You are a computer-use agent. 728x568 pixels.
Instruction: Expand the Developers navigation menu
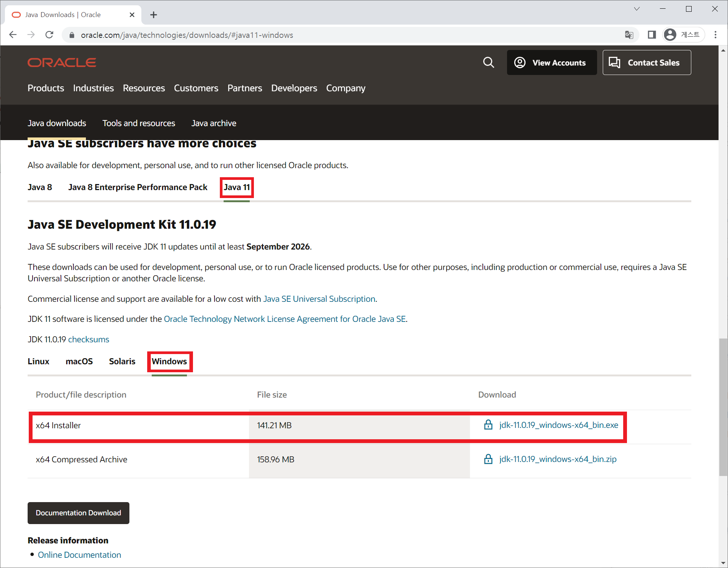[x=294, y=88]
